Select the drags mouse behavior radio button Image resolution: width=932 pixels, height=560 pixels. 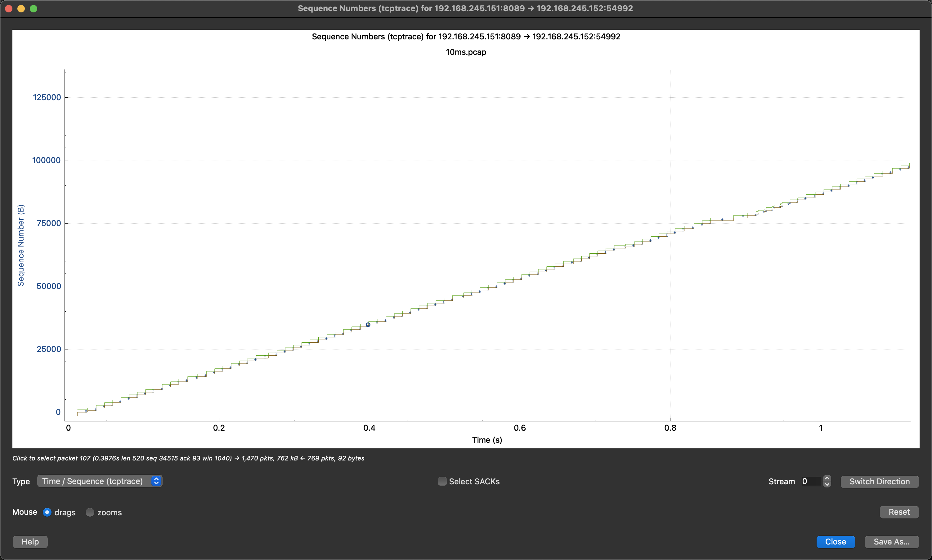[x=47, y=512]
